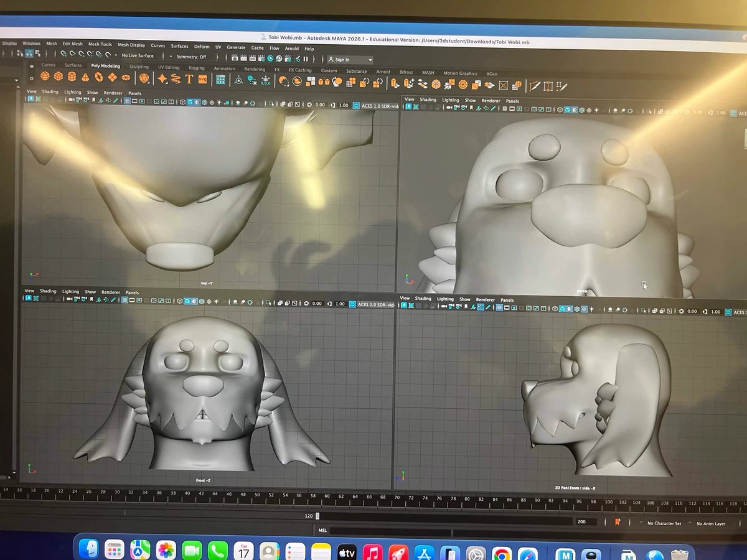The image size is (747, 560).
Task: Switch to the UV Editing shelf tab
Action: tap(169, 67)
